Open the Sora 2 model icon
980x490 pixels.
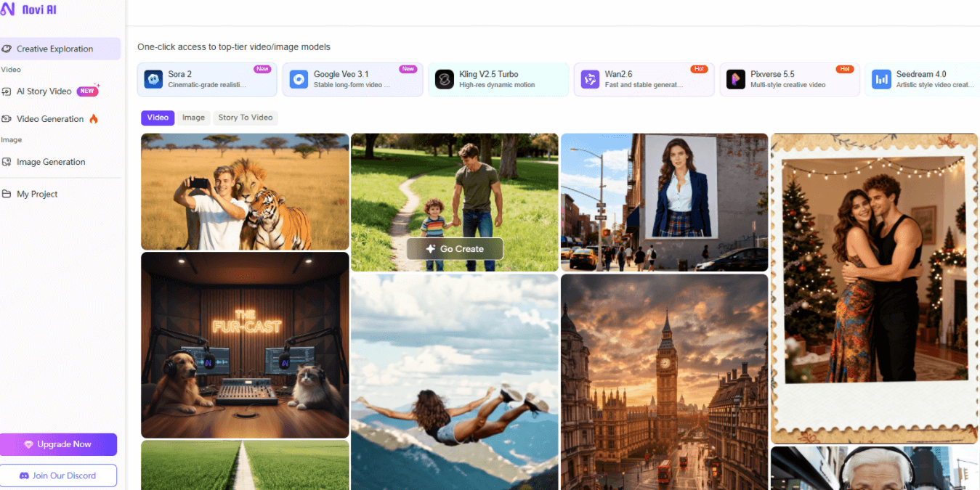pos(153,79)
